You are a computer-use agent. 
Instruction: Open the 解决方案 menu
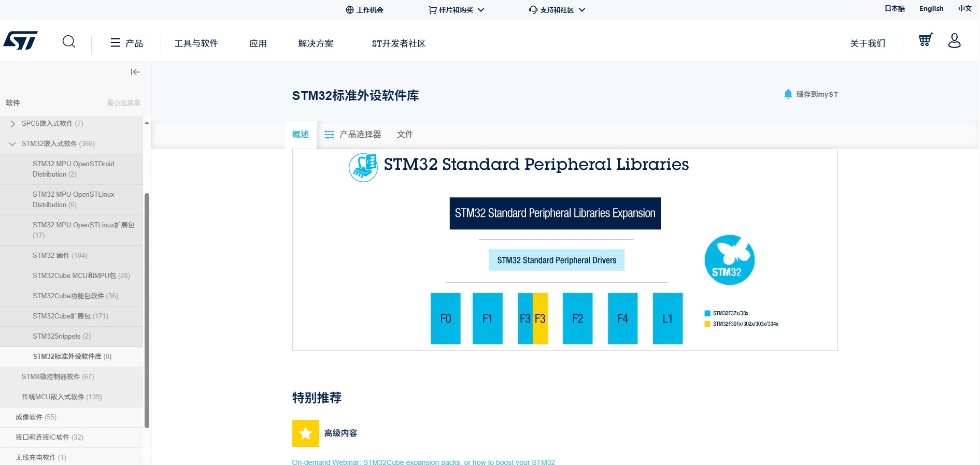(316, 43)
